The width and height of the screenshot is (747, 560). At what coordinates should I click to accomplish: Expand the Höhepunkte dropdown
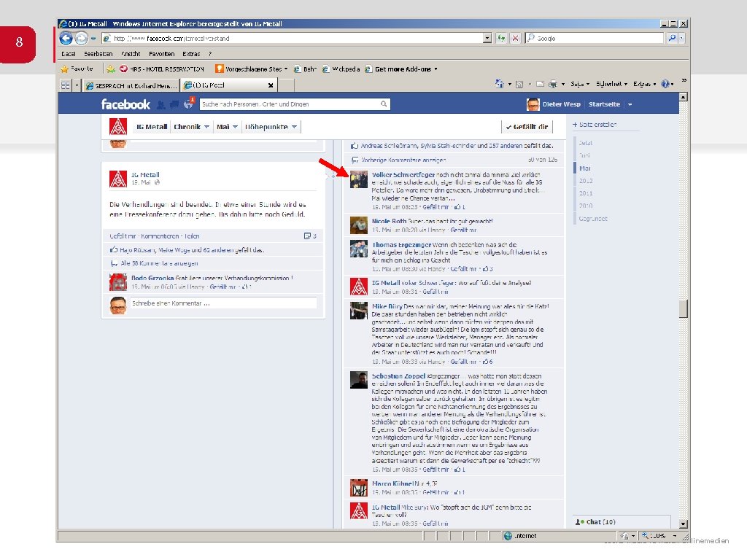271,127
